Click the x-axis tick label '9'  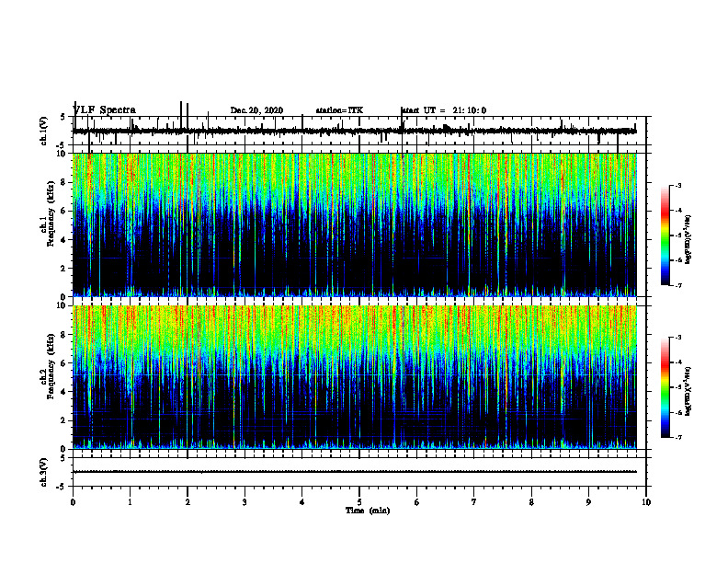pos(588,502)
